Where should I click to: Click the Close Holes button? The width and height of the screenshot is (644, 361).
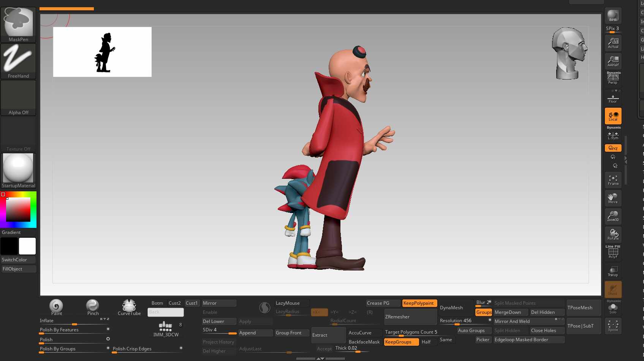pos(547,331)
